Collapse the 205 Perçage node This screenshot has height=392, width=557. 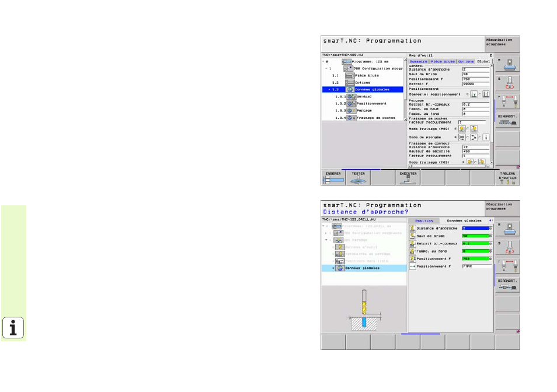coord(326,240)
